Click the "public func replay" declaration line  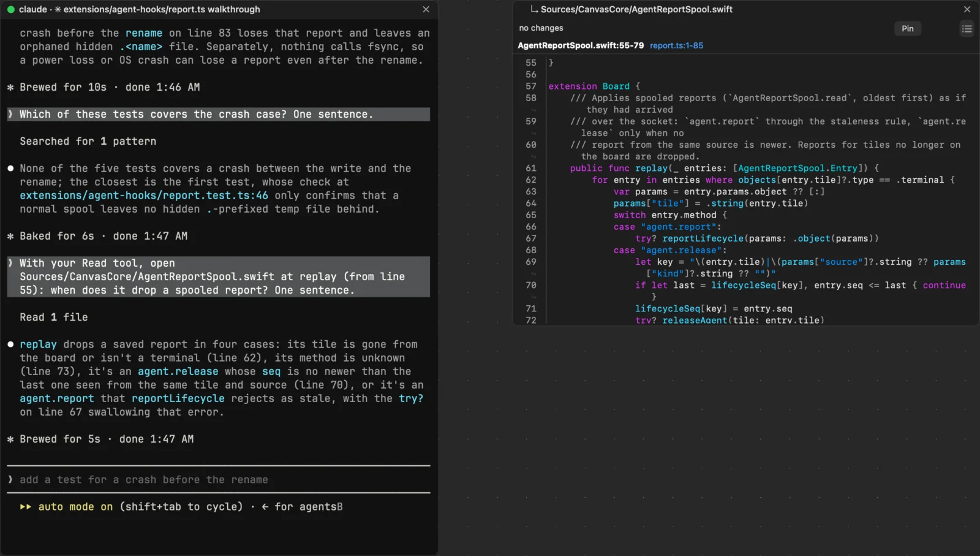point(725,169)
